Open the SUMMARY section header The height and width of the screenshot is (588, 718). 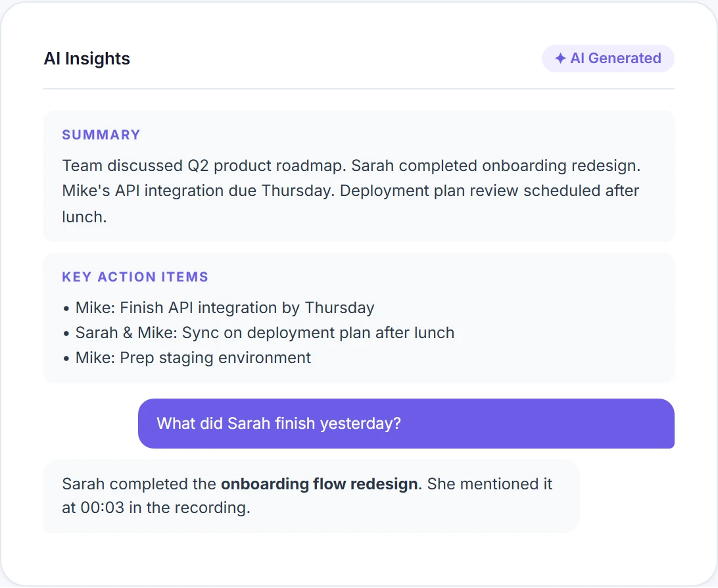pos(101,135)
